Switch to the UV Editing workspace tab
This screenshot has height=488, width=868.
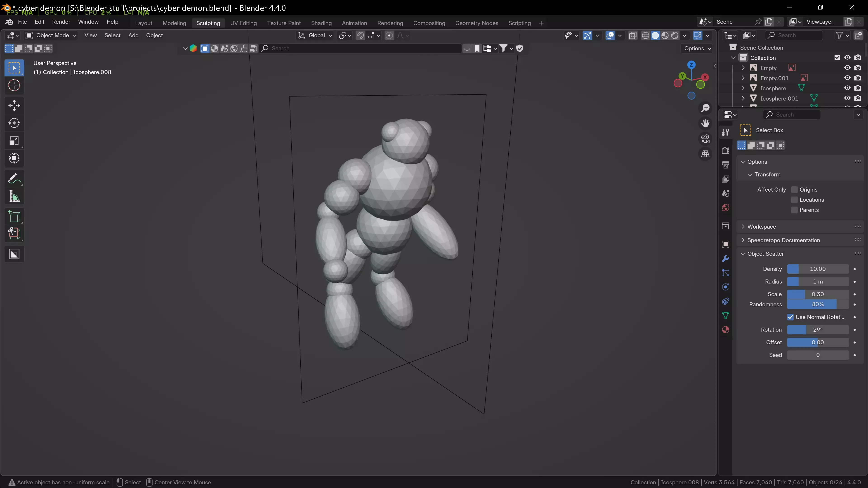tap(243, 23)
